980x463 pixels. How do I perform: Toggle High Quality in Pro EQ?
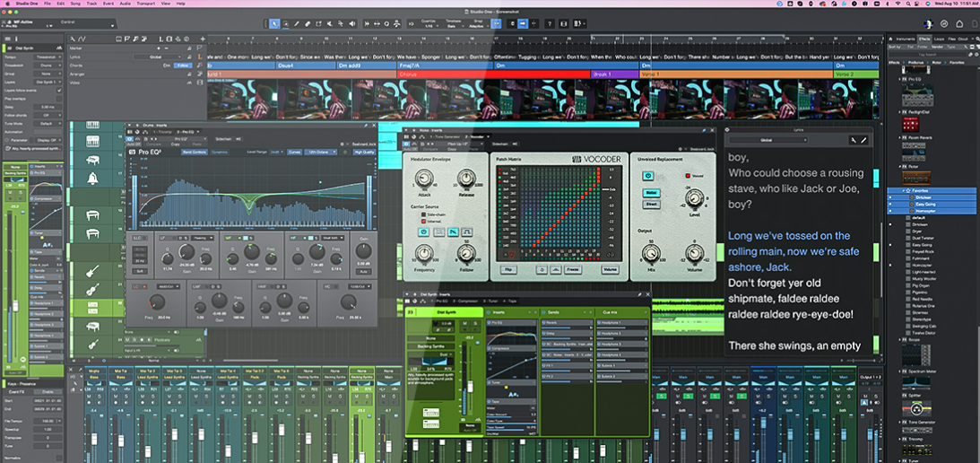pos(364,152)
